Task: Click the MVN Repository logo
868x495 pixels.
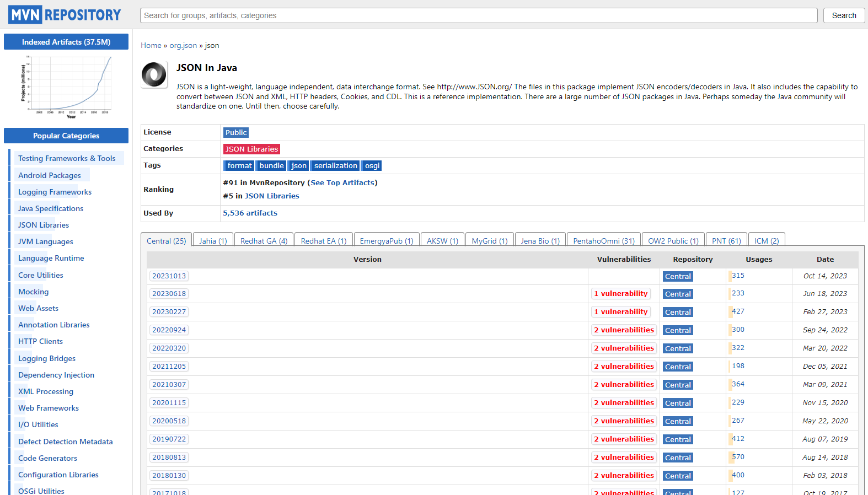Action: tap(65, 15)
